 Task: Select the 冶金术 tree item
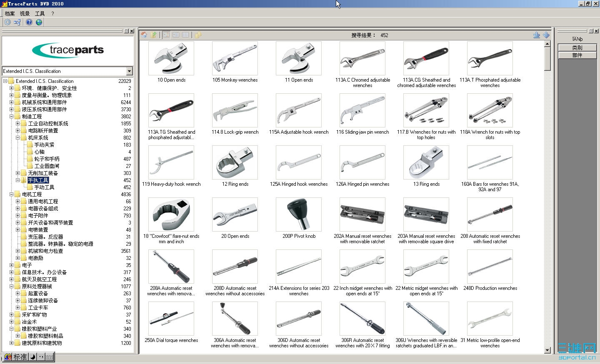click(x=29, y=322)
